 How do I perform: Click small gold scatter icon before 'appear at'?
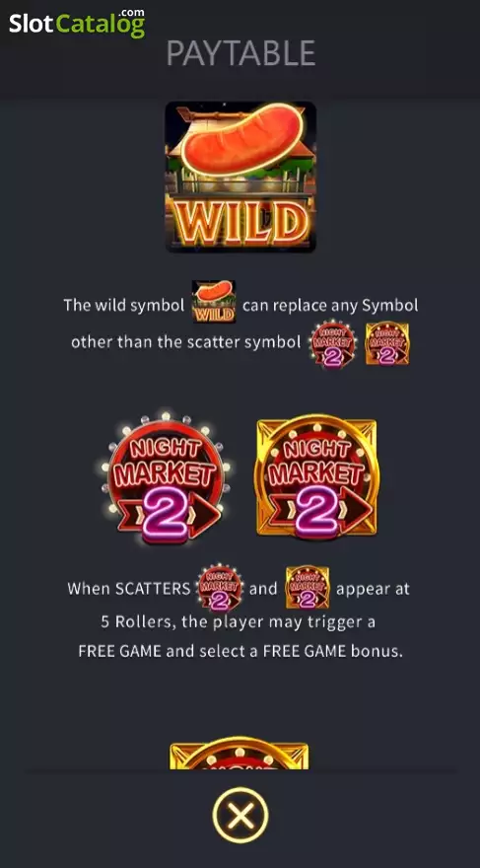(308, 588)
